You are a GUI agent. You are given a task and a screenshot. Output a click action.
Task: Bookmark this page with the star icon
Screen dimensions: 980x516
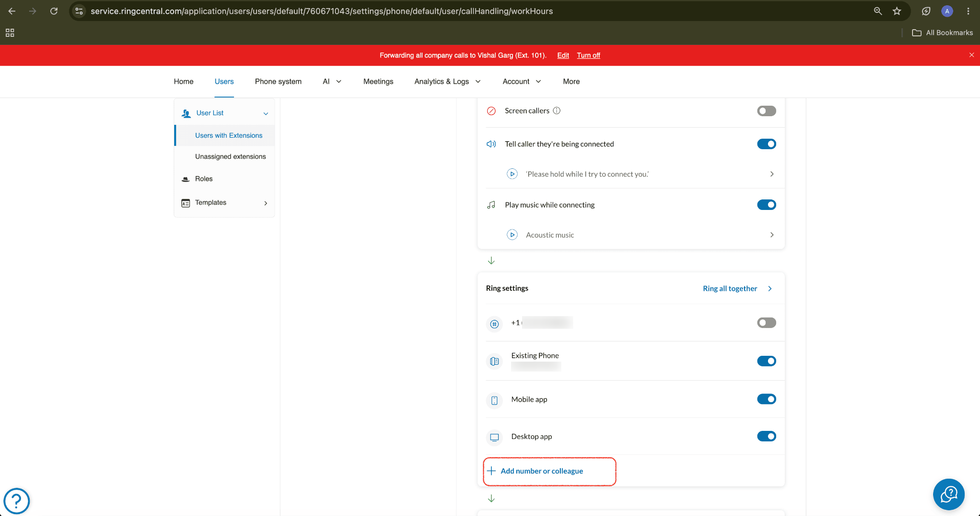point(897,11)
